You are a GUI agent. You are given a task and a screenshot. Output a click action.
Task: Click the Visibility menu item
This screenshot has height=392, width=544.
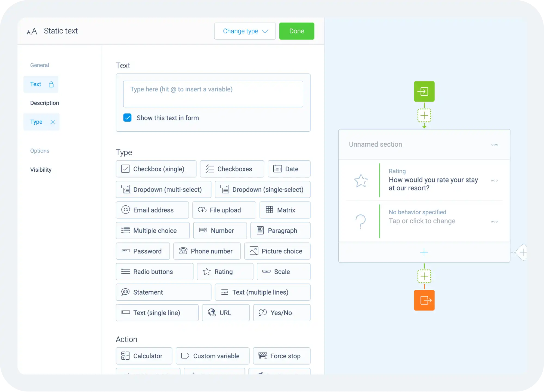pyautogui.click(x=41, y=169)
